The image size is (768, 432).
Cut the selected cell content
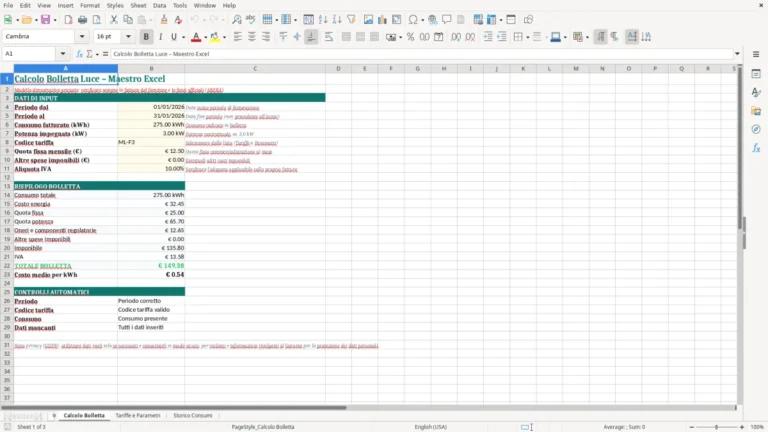(114, 20)
